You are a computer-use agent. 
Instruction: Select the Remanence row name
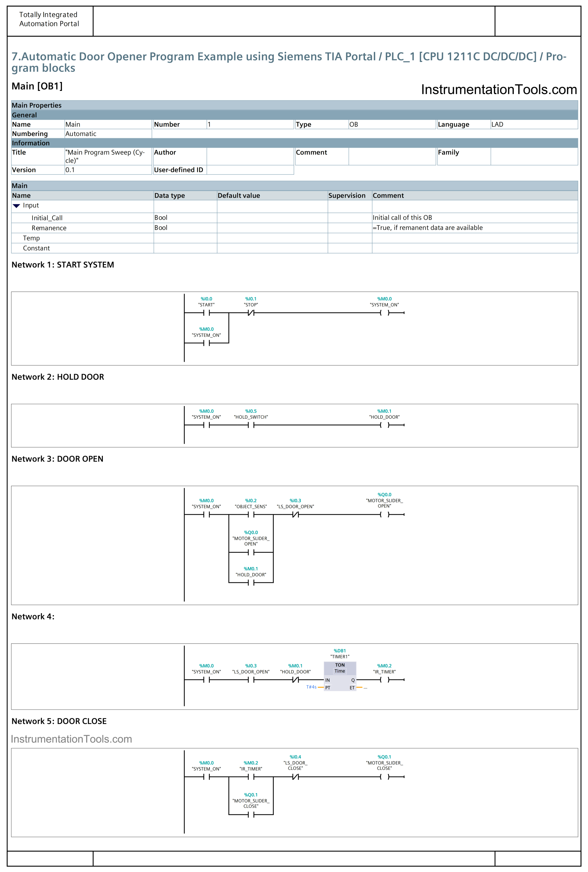49,228
